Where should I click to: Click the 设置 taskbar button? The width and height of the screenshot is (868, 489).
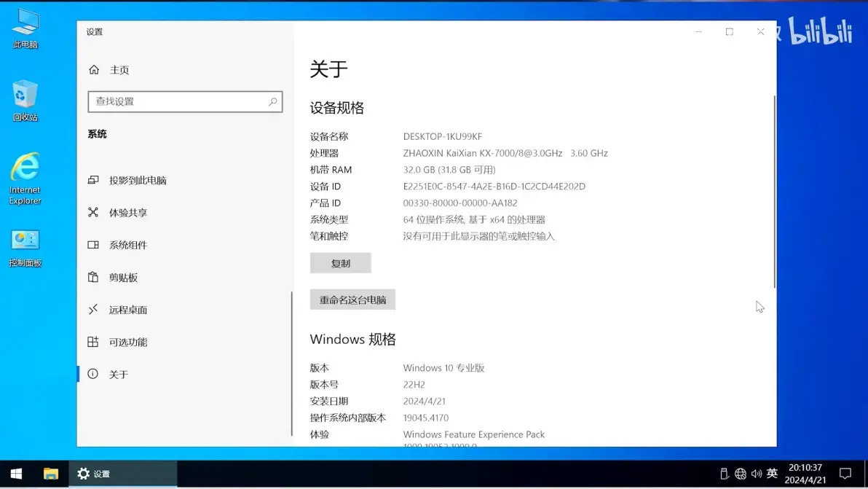pyautogui.click(x=123, y=474)
